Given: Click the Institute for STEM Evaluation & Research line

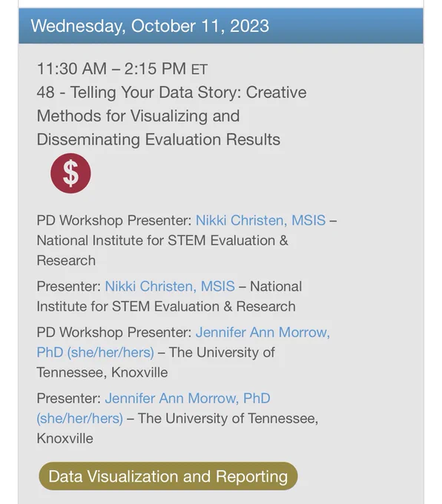Looking at the screenshot, I should [x=166, y=306].
